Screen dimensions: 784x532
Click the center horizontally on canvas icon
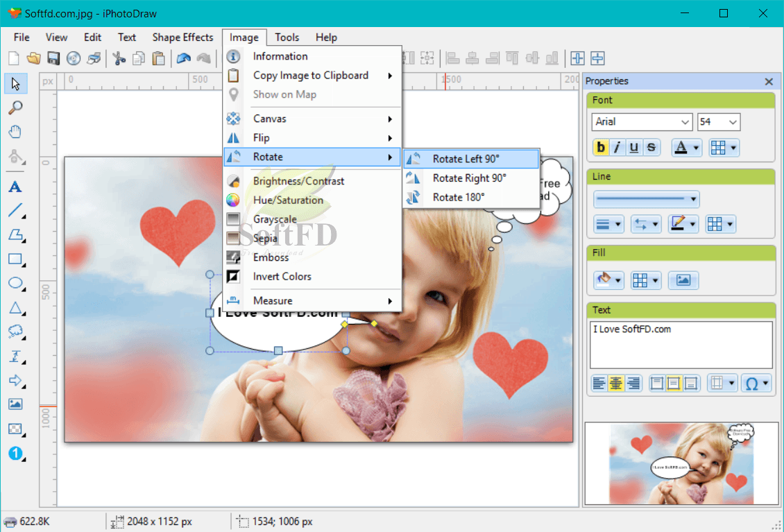pos(577,58)
